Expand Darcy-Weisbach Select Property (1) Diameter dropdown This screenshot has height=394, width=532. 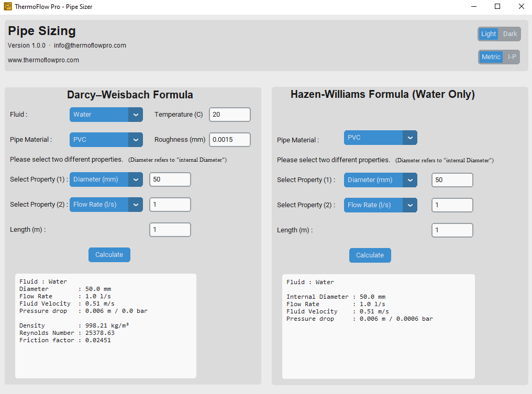[x=106, y=179]
